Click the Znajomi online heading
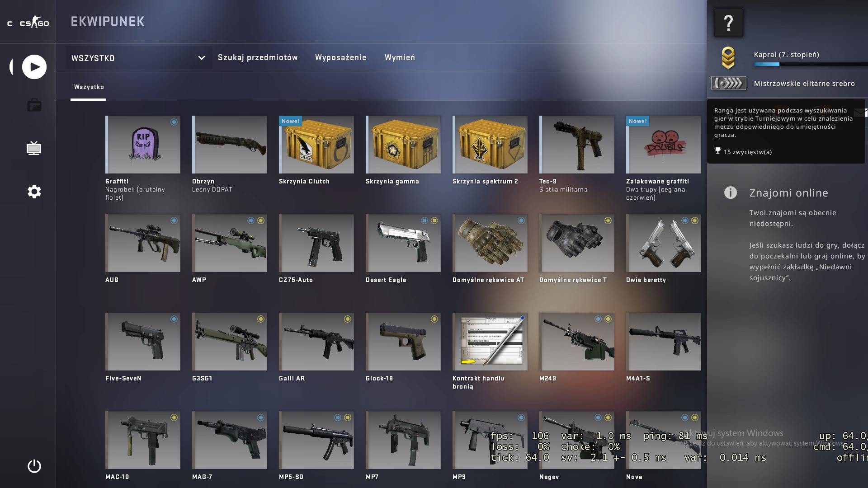The image size is (868, 488). (x=788, y=193)
